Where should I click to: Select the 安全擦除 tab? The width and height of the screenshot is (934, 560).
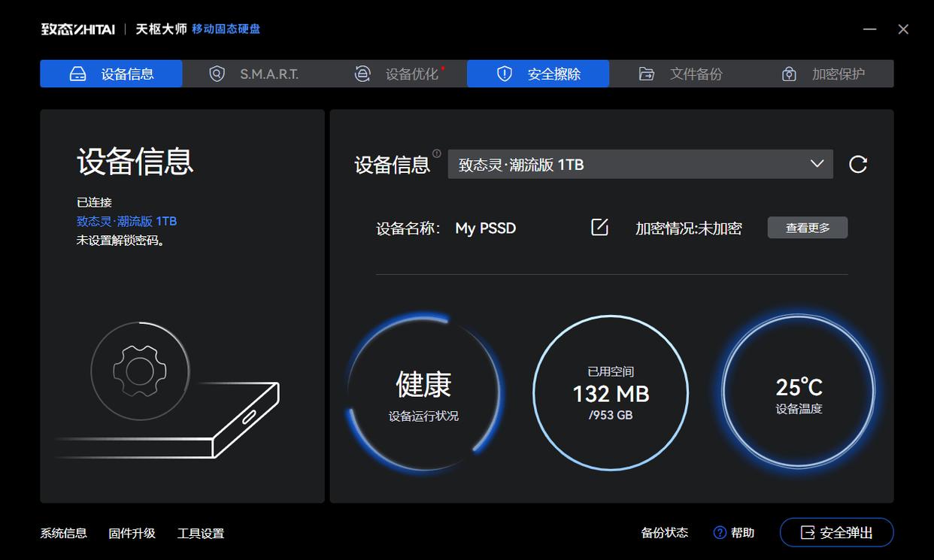pyautogui.click(x=538, y=74)
